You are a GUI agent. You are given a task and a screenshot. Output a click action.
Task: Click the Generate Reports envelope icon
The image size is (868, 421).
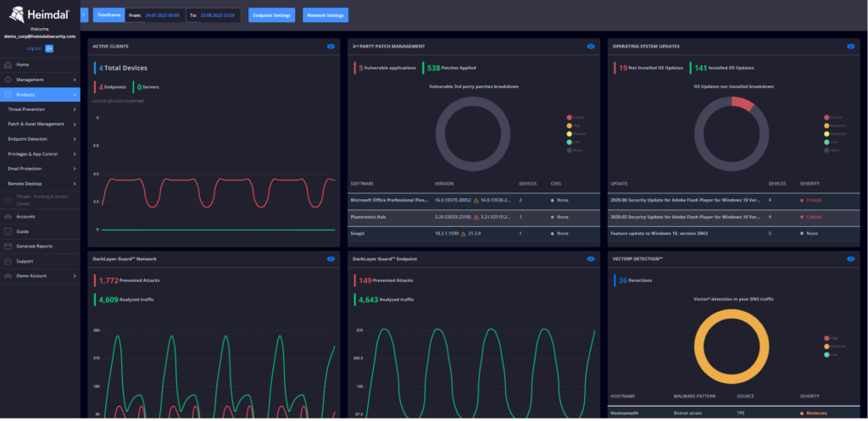coord(8,247)
